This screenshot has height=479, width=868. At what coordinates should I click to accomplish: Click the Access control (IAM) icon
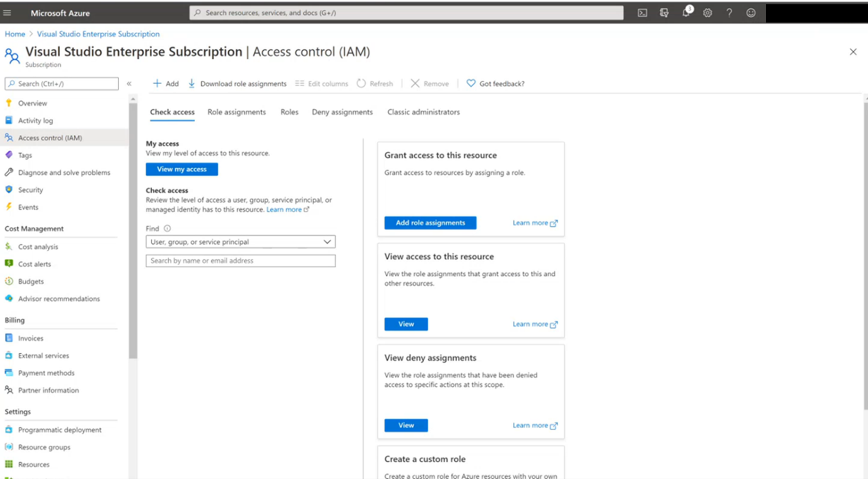10,137
